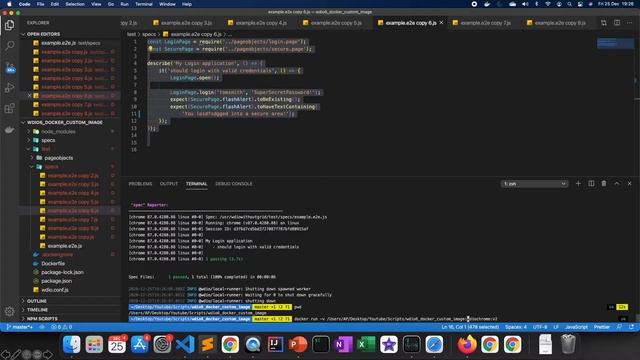Open Dockerfile in the explorer tree

point(53,263)
